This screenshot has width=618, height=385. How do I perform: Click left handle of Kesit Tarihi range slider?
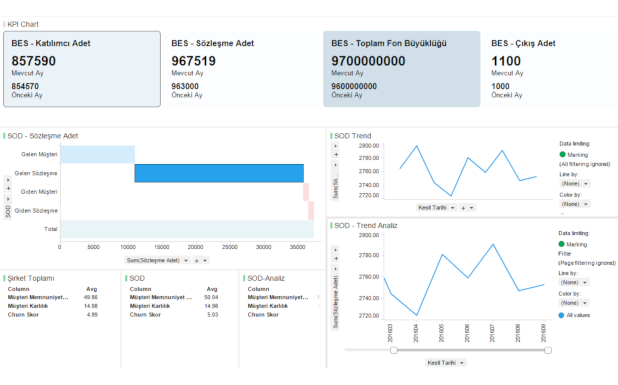(393, 350)
